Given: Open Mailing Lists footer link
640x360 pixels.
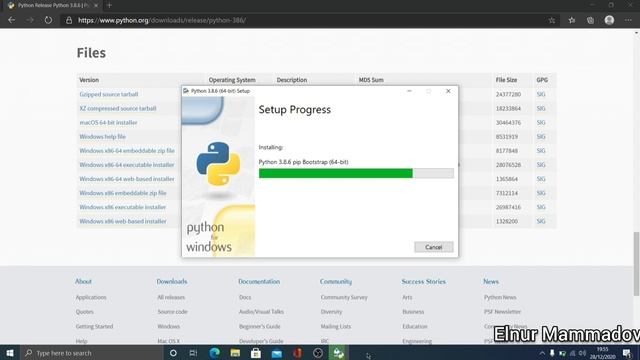Looking at the screenshot, I should coord(336,326).
